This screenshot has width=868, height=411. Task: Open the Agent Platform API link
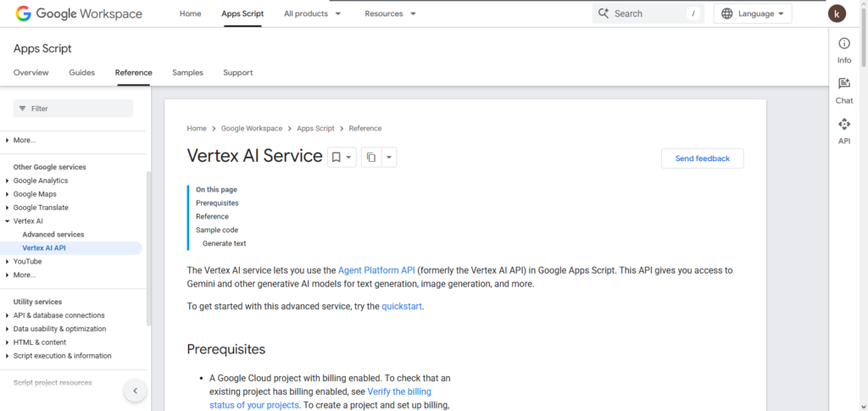(x=376, y=270)
